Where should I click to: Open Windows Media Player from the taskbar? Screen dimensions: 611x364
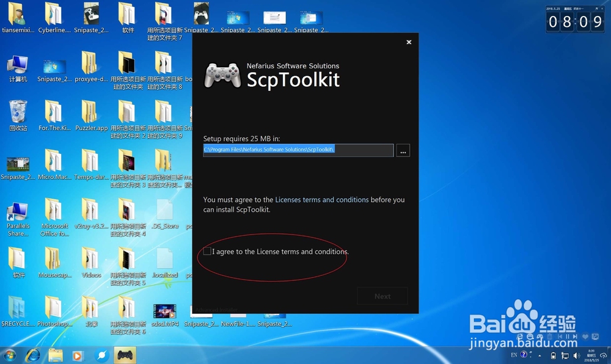coord(77,356)
